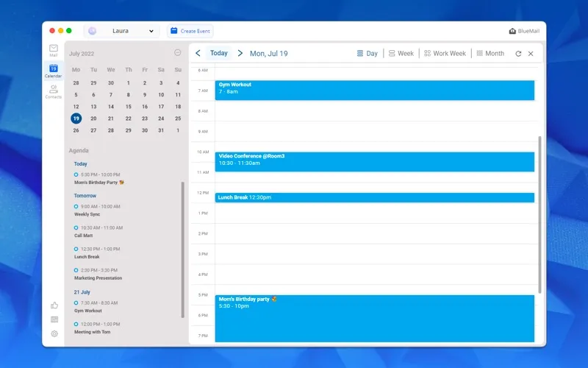The height and width of the screenshot is (368, 588).
Task: Click the news icon above settings gear
Action: tap(54, 319)
